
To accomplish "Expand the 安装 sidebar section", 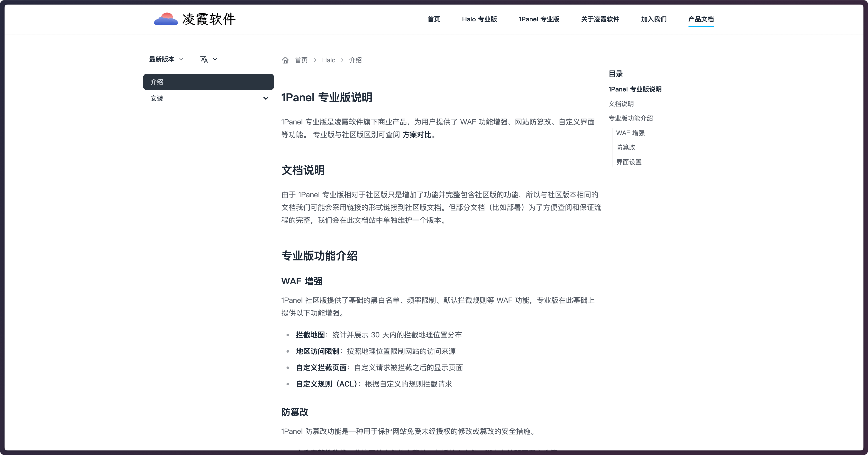I will coord(266,99).
